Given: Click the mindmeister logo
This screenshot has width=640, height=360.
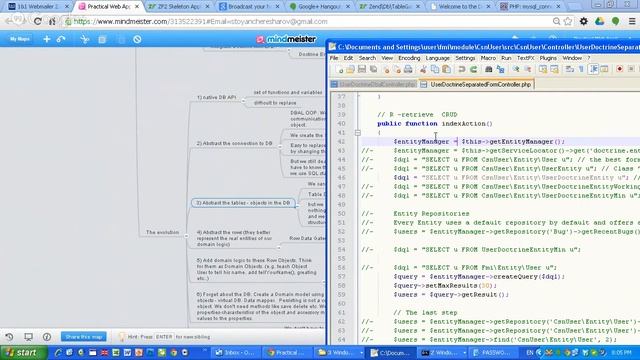Looking at the screenshot, I should point(286,39).
